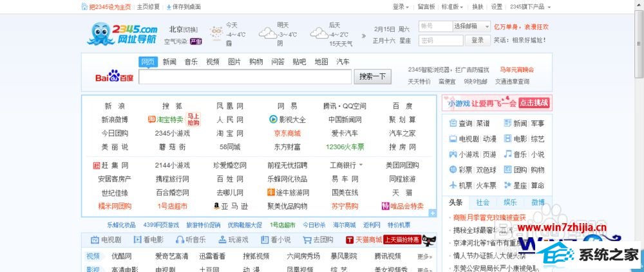
Task: Click the star icon beside 星座 | 算命
Action: coord(507,185)
